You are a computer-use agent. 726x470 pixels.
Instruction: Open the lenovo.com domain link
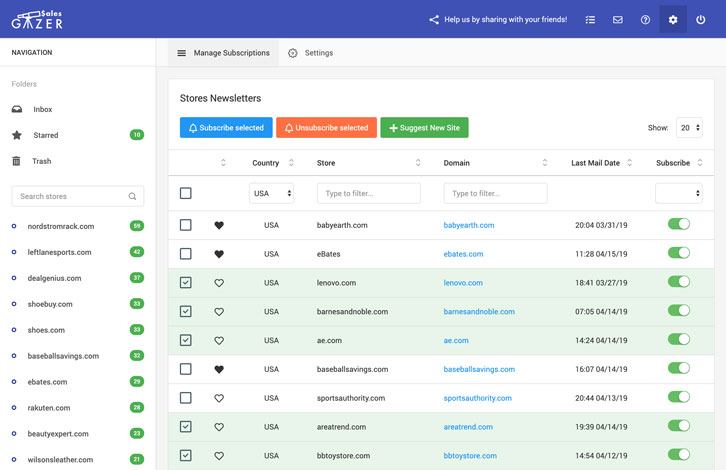pos(463,283)
